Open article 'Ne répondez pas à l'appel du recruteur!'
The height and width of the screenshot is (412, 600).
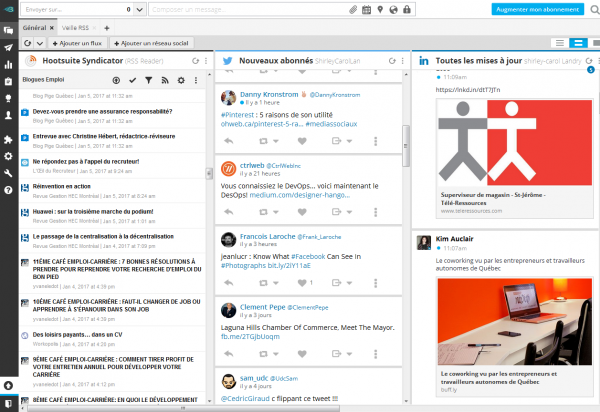coord(86,161)
